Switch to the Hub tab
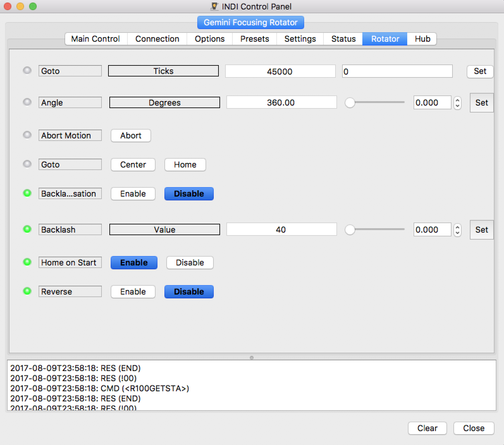The image size is (504, 445). click(422, 39)
